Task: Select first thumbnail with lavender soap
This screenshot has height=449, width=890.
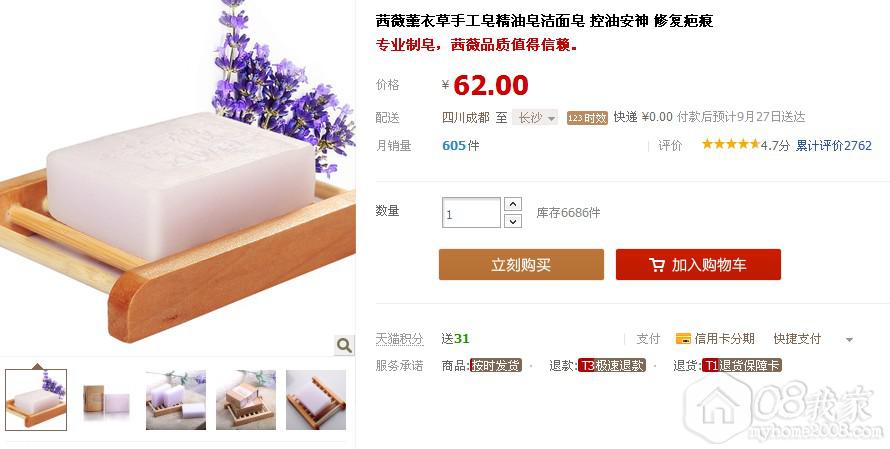Action: point(36,400)
